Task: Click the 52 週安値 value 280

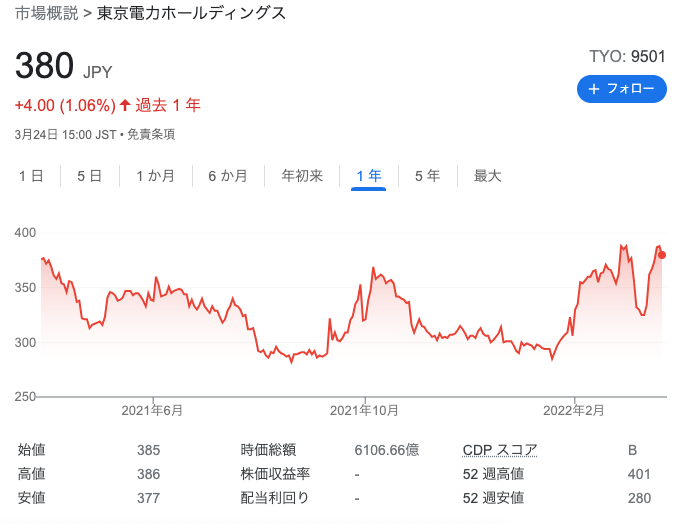Action: (x=639, y=498)
